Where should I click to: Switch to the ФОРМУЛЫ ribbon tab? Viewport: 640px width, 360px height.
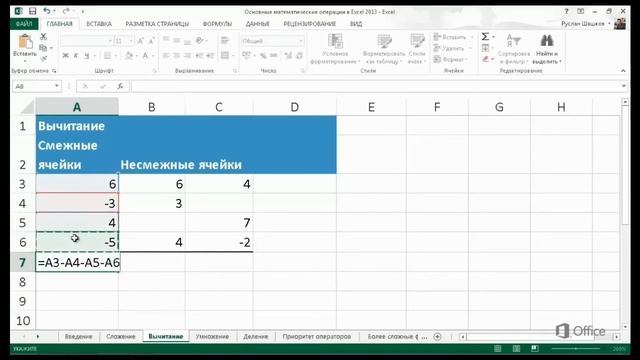[x=217, y=24]
